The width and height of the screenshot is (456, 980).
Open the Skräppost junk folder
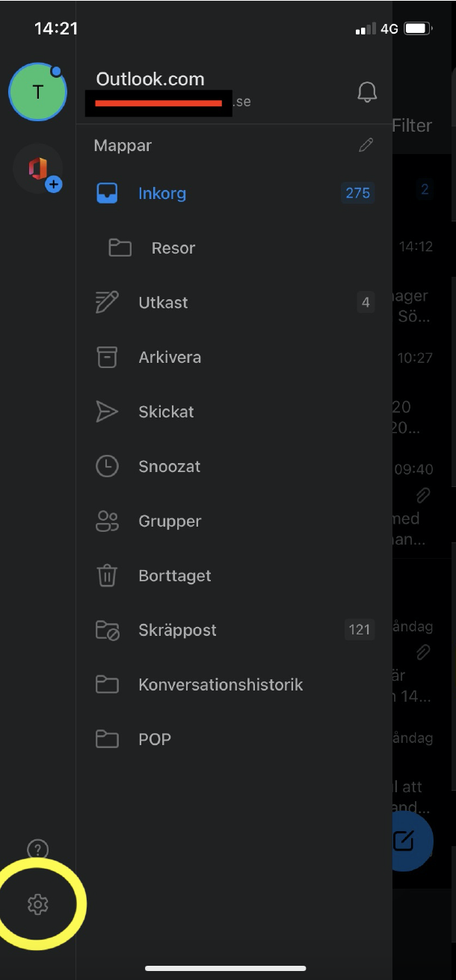pos(177,630)
